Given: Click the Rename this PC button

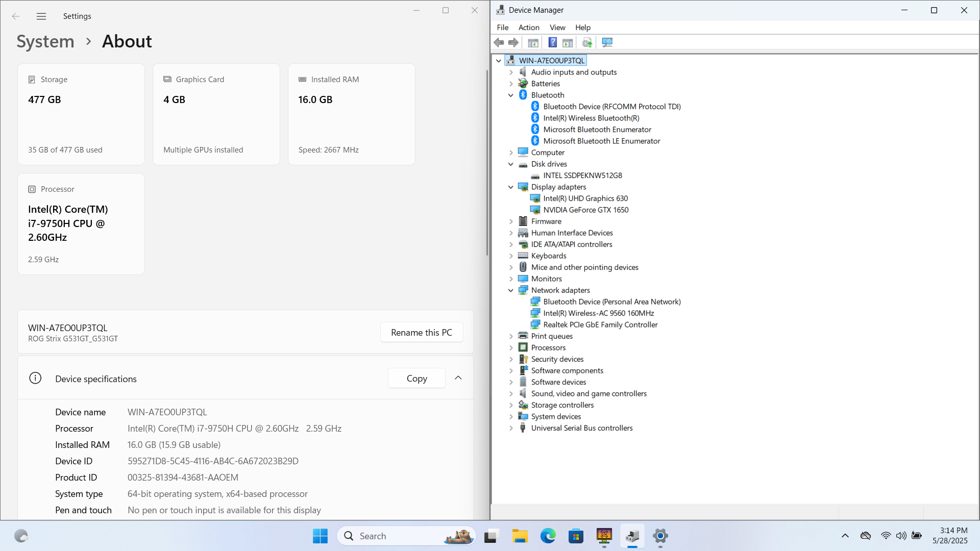Looking at the screenshot, I should 421,333.
